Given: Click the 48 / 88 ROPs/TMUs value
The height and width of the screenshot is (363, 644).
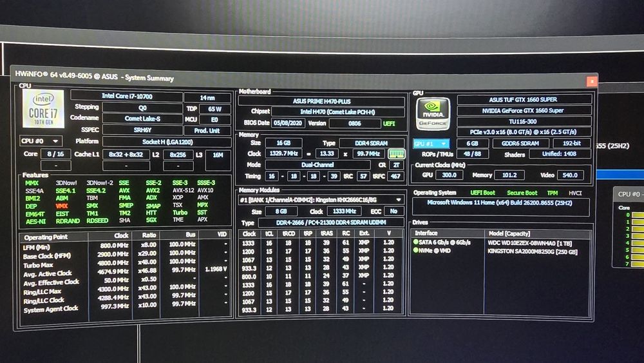Looking at the screenshot, I should (472, 153).
